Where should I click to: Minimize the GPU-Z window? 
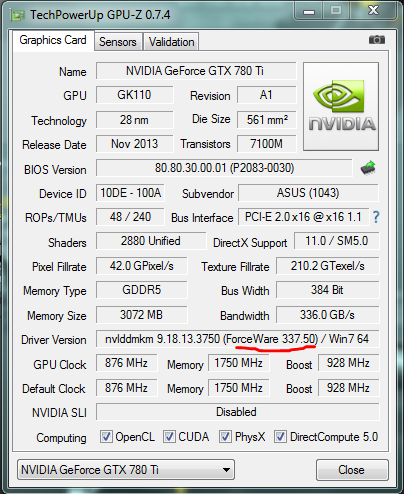click(x=309, y=11)
